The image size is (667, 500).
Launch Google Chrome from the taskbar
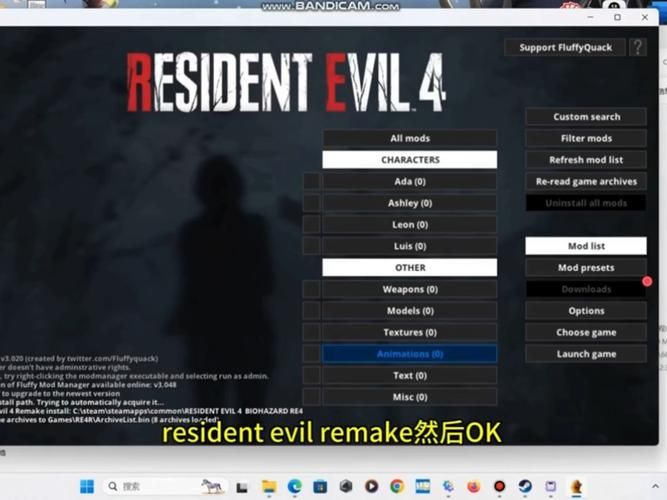[x=397, y=486]
